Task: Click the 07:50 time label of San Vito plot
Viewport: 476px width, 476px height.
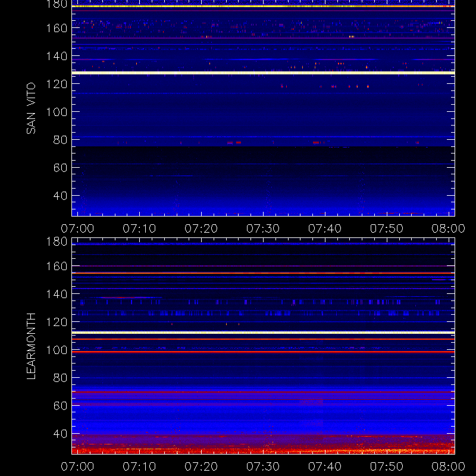Action: [x=387, y=228]
